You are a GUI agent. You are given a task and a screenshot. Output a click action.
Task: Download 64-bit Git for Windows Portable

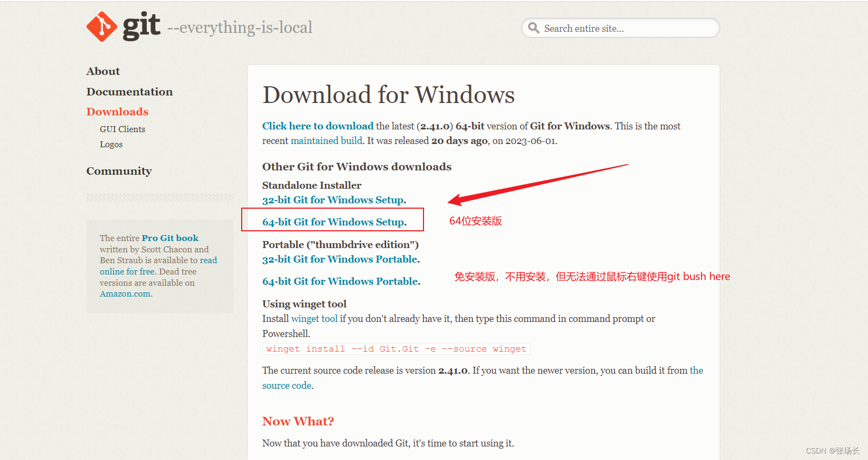(x=341, y=282)
